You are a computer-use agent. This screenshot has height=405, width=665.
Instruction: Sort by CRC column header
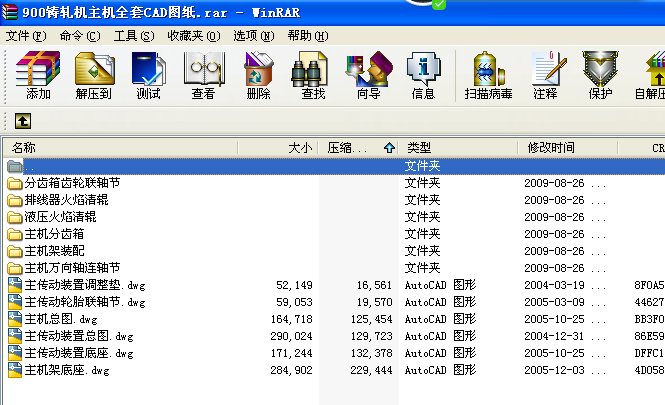coord(642,148)
